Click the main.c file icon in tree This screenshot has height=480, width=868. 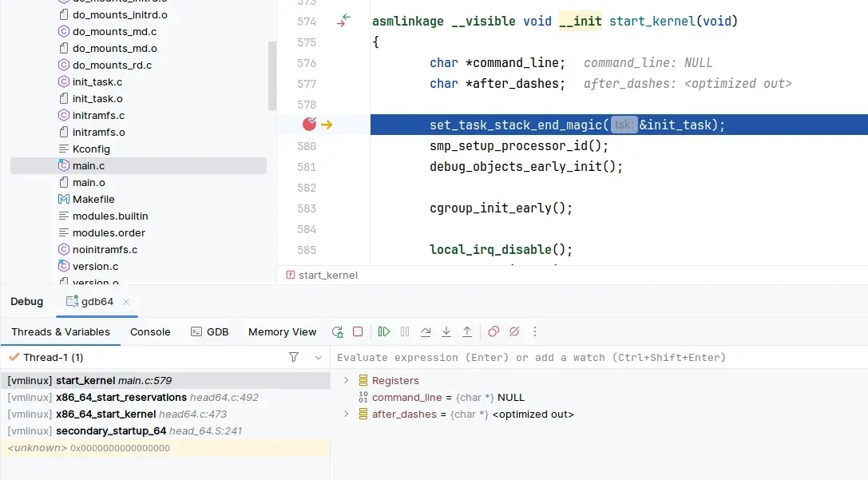tap(64, 165)
